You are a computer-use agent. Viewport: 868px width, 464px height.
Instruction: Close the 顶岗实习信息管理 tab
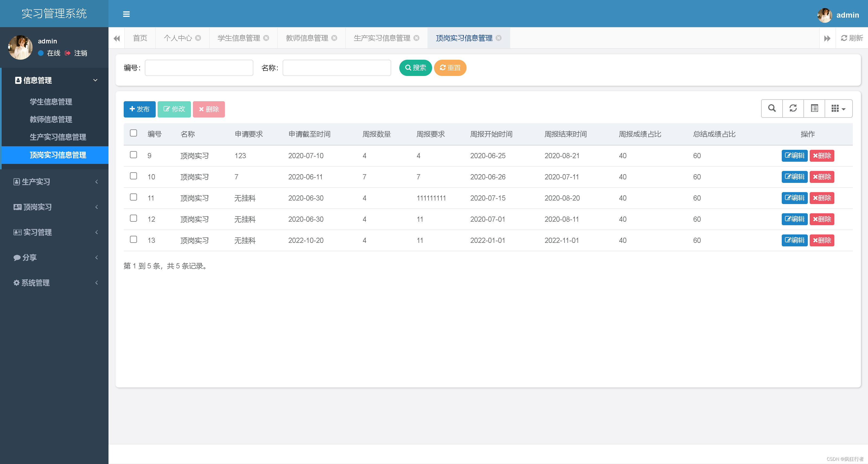[x=499, y=38]
